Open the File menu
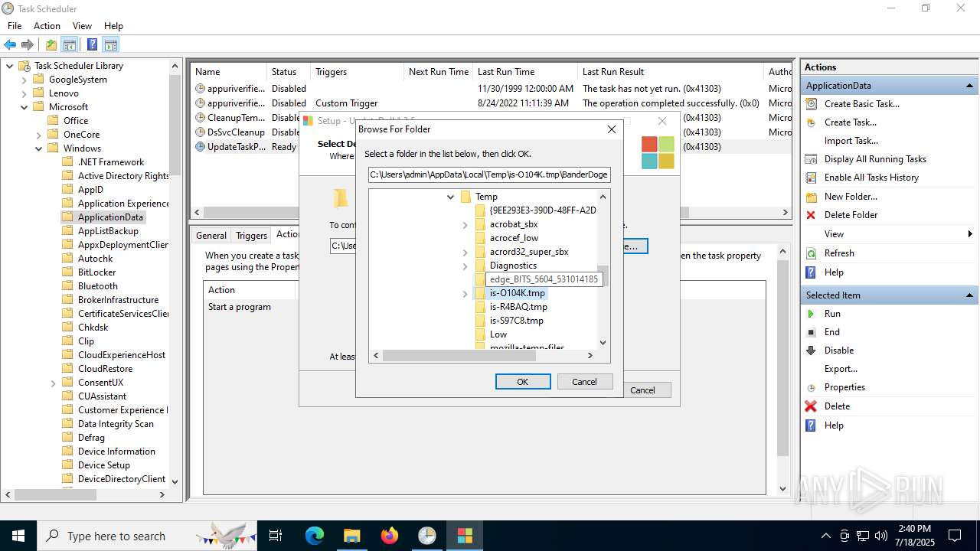 click(15, 26)
